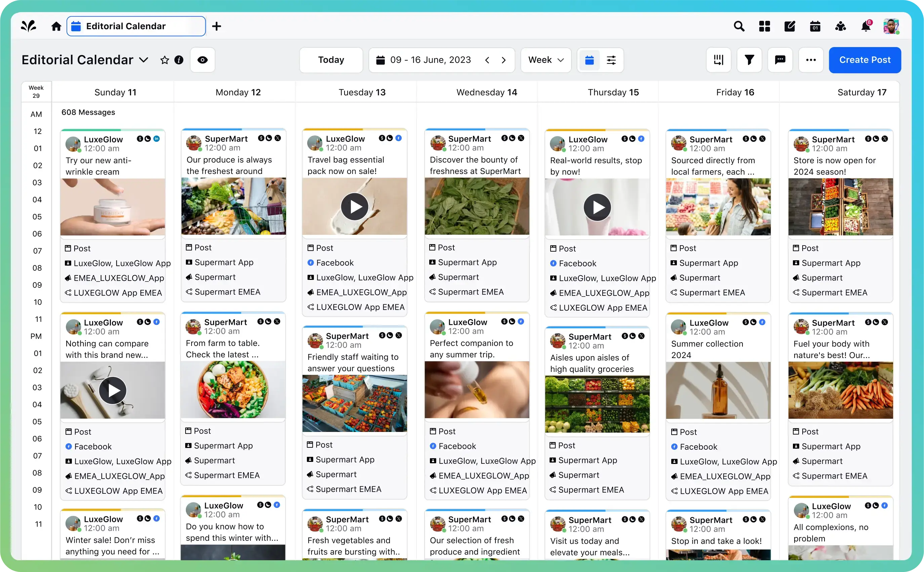The height and width of the screenshot is (572, 924).
Task: Click the calendar icon in top bar
Action: [x=814, y=27]
